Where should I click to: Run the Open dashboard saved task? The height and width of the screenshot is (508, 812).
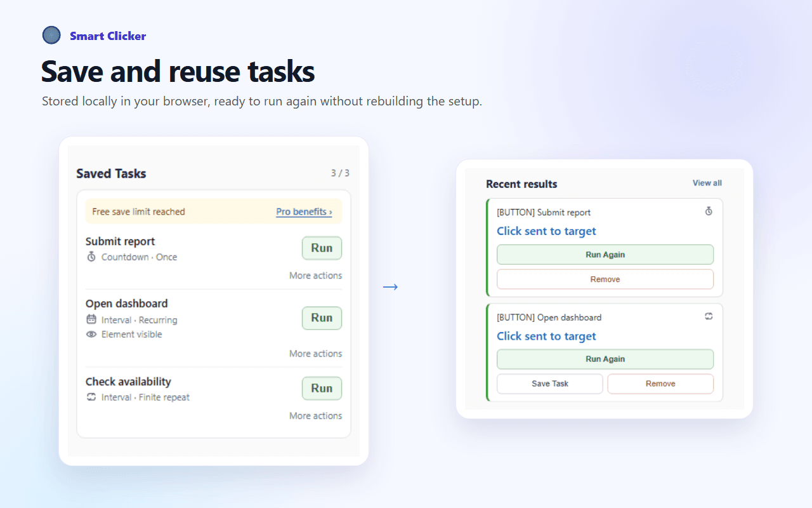(x=322, y=318)
